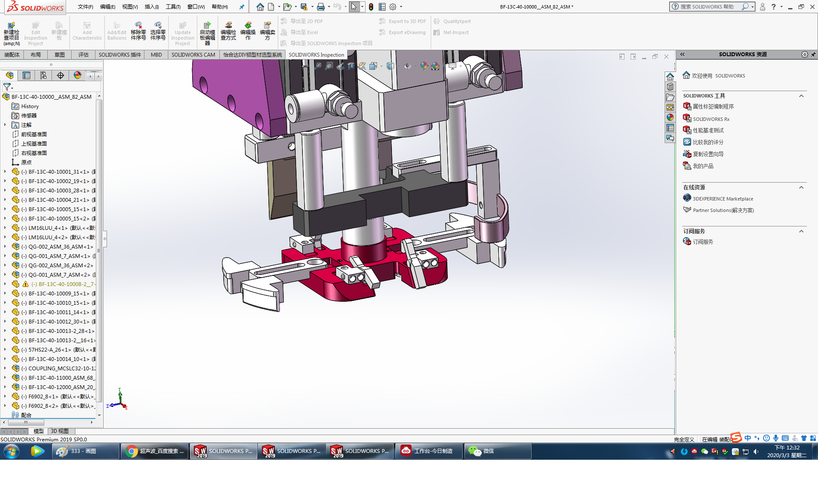Image resolution: width=818 pixels, height=504 pixels.
Task: Open the DisplayManager tab icon
Action: (78, 75)
